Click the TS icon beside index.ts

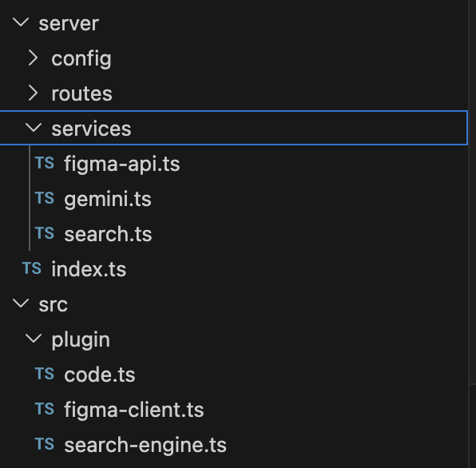pos(32,268)
